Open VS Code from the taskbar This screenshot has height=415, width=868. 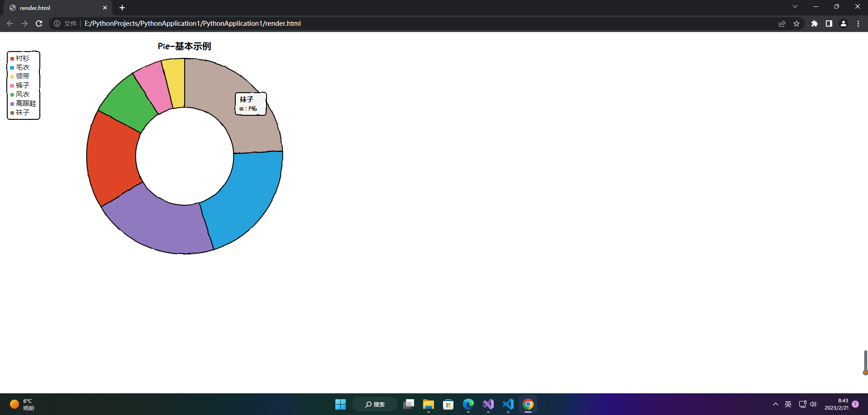tap(508, 404)
